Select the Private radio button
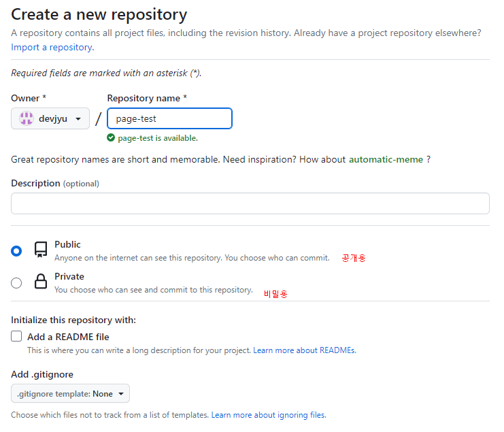 (x=16, y=283)
